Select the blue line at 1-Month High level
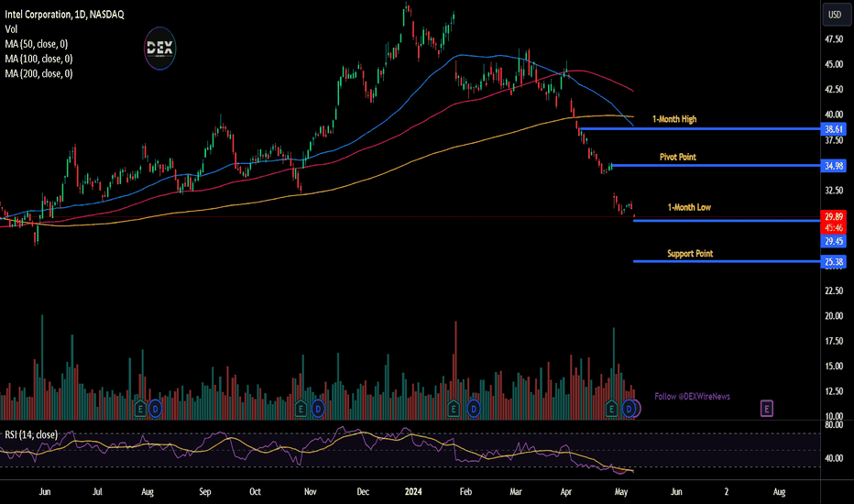The height and width of the screenshot is (504, 854). coord(700,129)
